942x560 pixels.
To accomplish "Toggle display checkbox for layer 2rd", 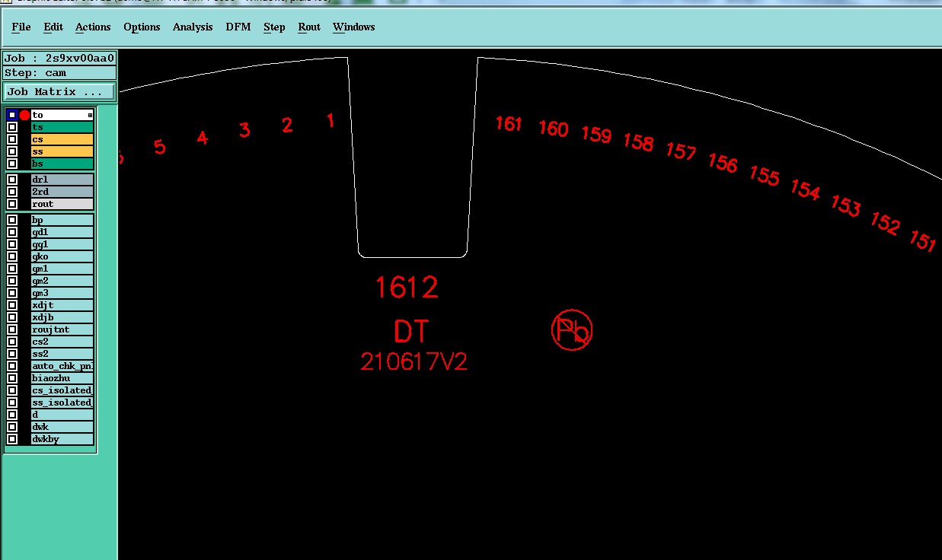I will pos(12,192).
